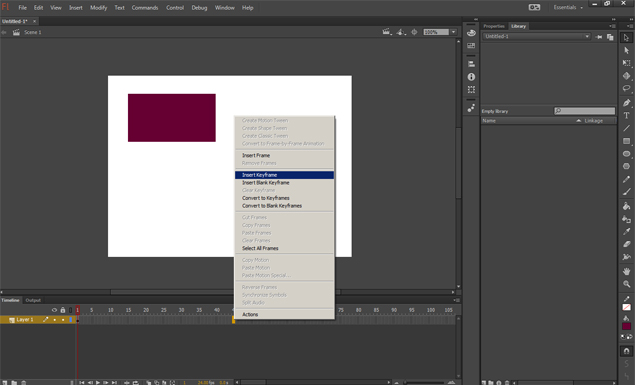Choose Convert to Keyframes menu entry
The height and width of the screenshot is (385, 635).
coord(284,198)
